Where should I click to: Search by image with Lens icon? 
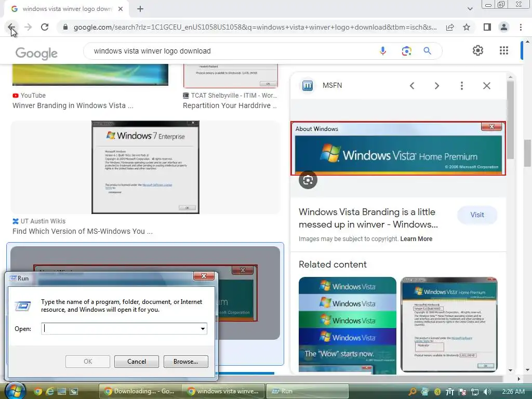click(406, 51)
